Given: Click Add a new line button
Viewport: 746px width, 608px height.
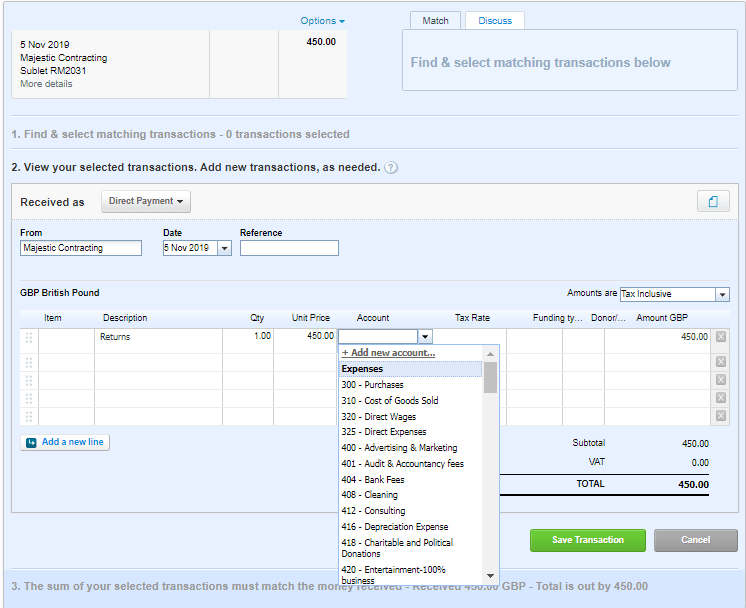Looking at the screenshot, I should 65,442.
